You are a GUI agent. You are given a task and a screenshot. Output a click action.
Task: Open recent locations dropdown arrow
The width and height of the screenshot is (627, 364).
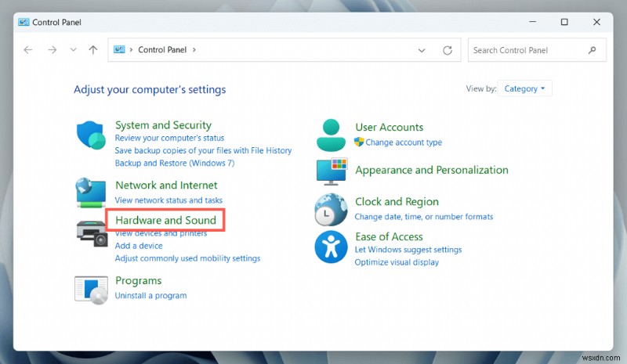click(x=73, y=50)
